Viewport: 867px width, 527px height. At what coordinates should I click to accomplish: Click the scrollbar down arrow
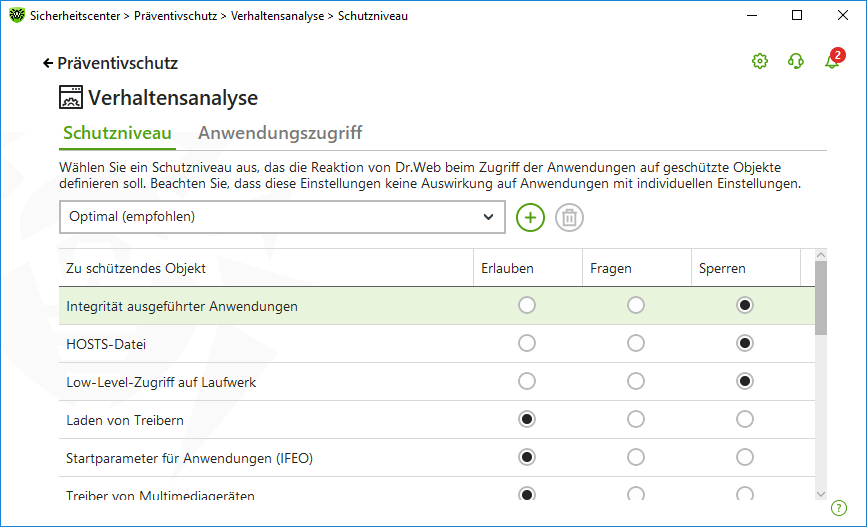[x=821, y=494]
